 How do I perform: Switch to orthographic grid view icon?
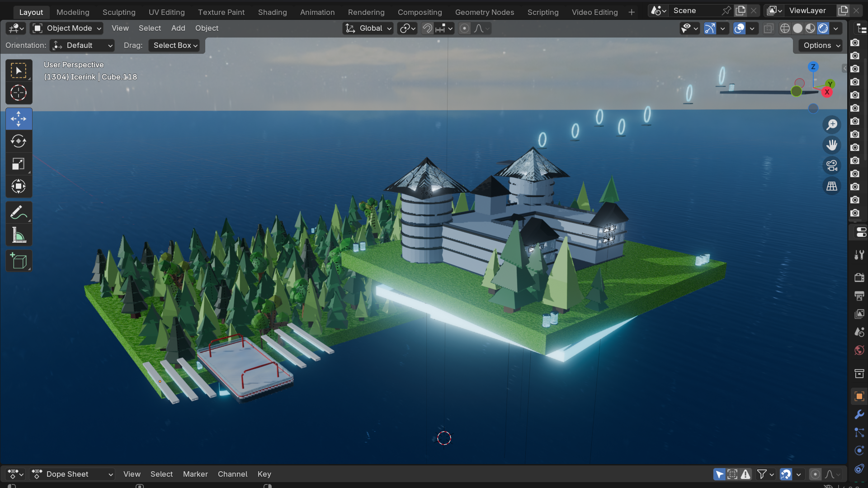(x=832, y=186)
